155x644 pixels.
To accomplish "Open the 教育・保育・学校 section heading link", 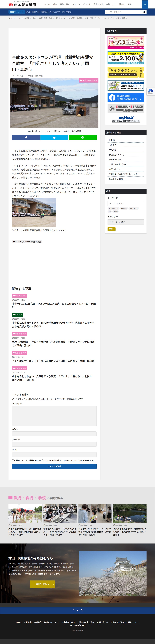I will (x=30, y=498).
